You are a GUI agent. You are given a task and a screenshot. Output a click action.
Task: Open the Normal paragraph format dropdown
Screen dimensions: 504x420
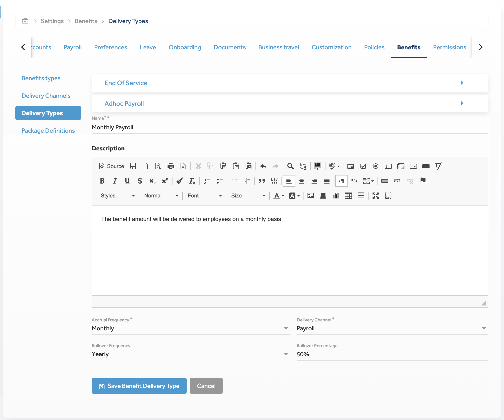click(x=161, y=196)
